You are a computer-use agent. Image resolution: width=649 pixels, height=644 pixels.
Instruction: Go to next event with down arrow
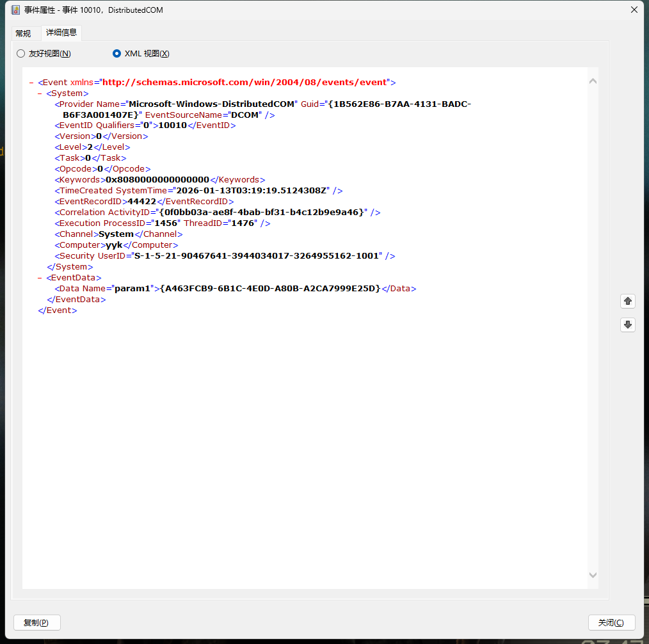(x=627, y=325)
